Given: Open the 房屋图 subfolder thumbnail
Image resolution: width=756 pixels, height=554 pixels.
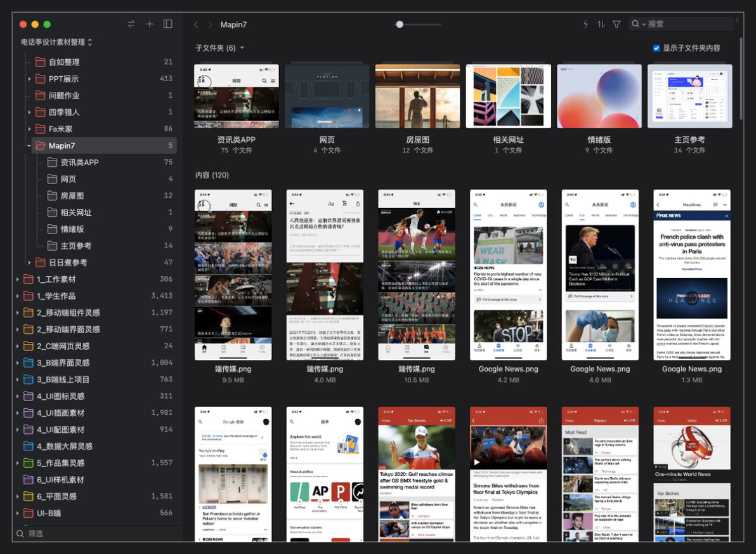Looking at the screenshot, I should (417, 96).
